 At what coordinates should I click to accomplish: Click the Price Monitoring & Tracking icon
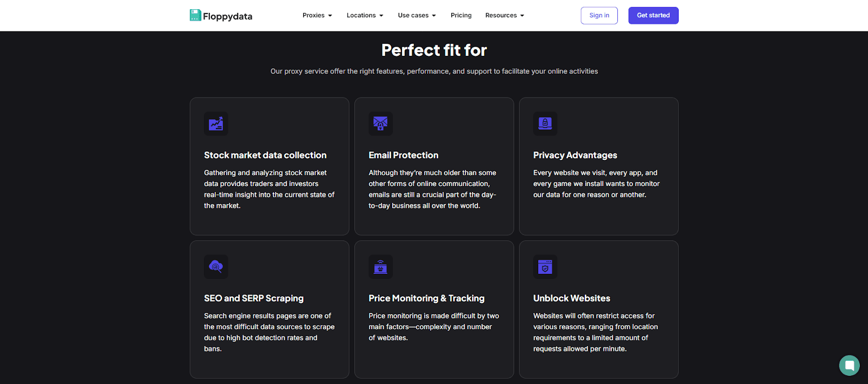[380, 267]
